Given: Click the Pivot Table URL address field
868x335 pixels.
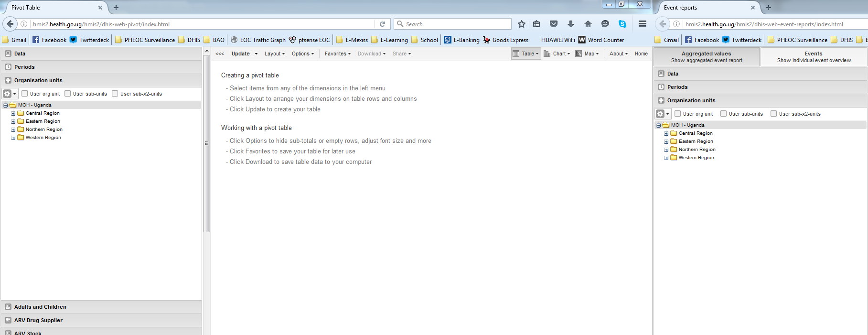Looking at the screenshot, I should [203, 24].
